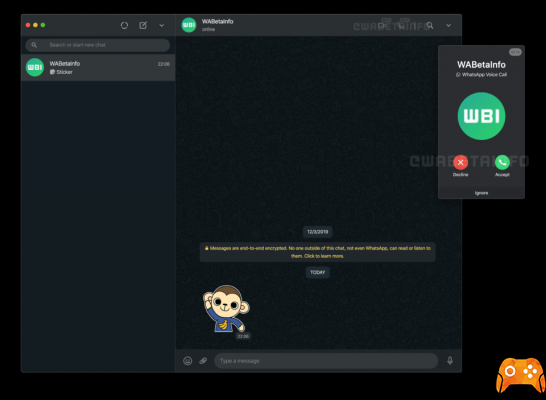Click the WABetaInfo avatar in the chat list
This screenshot has width=546, height=400.
coord(35,67)
